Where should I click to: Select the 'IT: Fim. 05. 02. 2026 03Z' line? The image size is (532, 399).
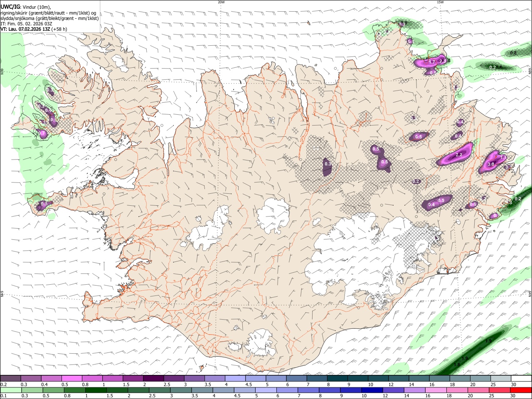coord(26,24)
